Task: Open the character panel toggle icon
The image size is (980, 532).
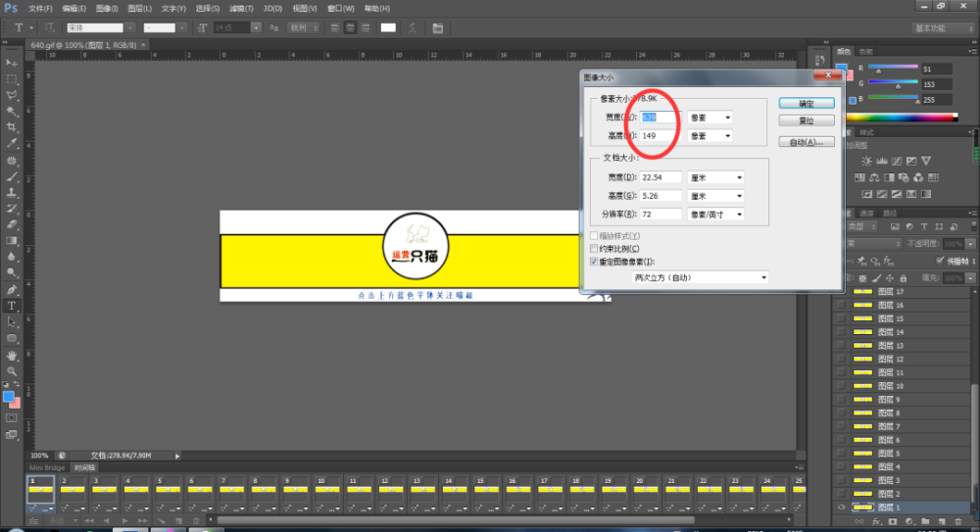Action: click(437, 27)
